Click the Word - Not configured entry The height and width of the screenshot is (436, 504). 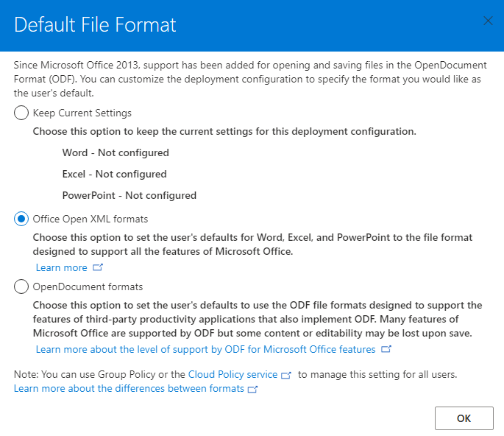[116, 152]
